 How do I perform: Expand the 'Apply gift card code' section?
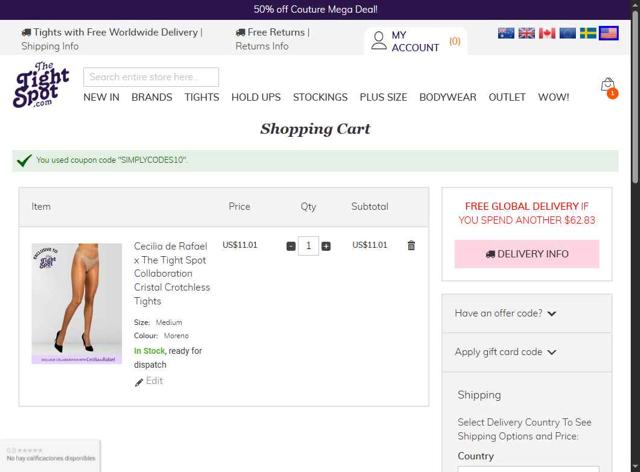[x=505, y=352]
